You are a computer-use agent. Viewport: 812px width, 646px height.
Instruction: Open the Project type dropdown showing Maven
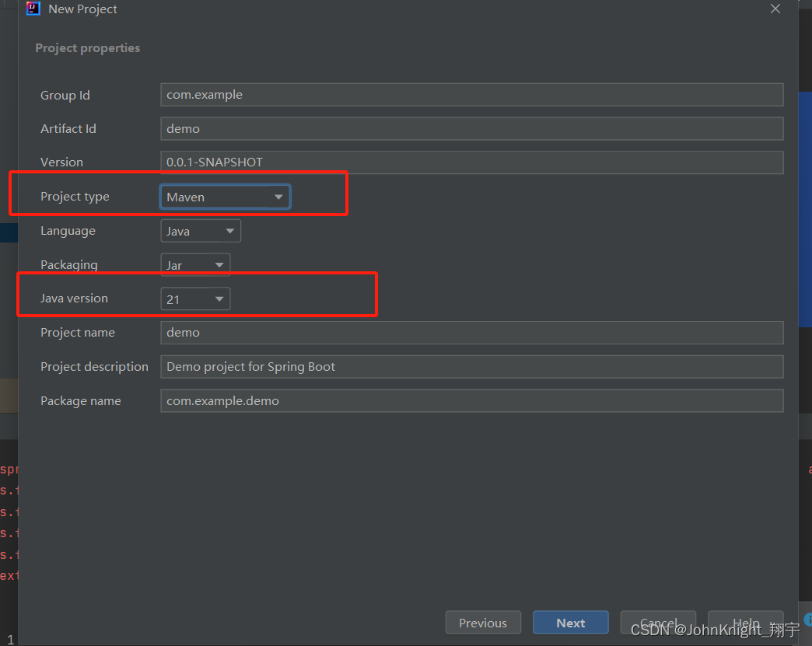[224, 196]
